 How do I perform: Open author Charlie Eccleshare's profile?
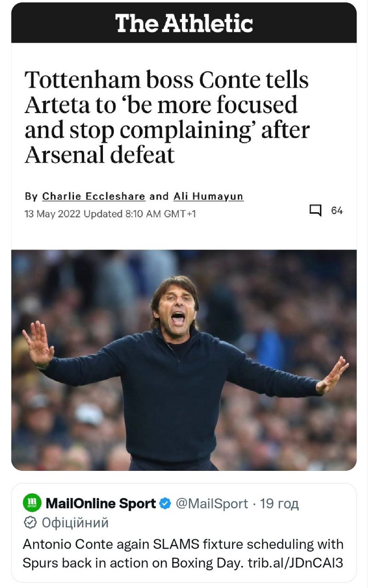click(x=94, y=196)
